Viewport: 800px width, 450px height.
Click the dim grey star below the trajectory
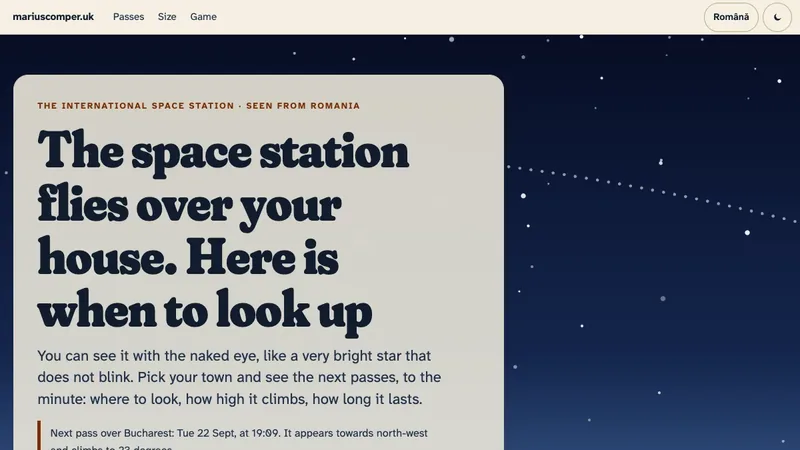click(x=663, y=298)
